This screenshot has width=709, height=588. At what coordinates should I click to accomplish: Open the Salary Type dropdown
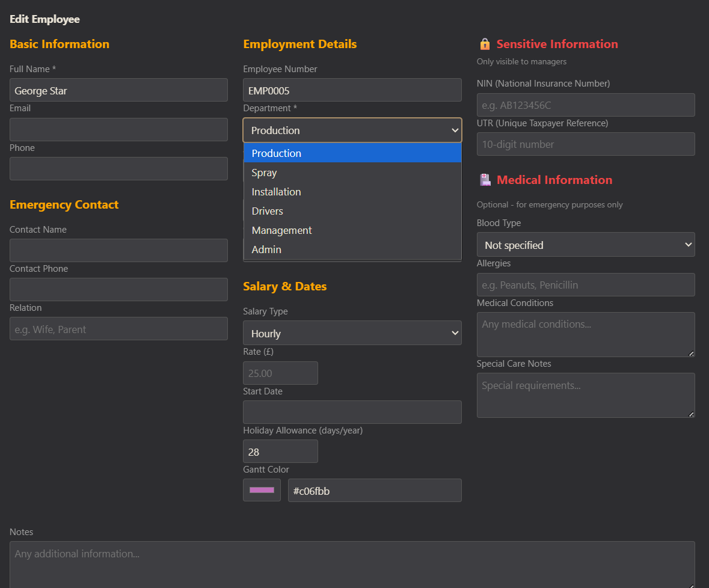click(x=352, y=333)
